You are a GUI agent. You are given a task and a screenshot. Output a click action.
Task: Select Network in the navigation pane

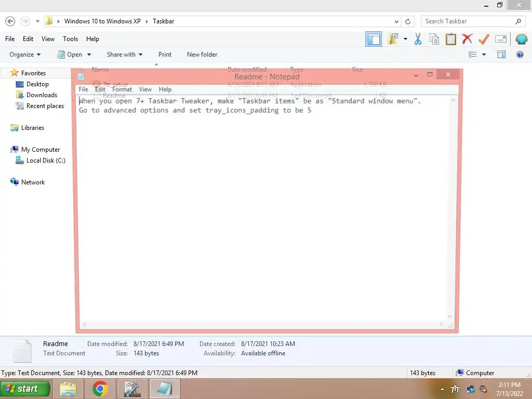33,182
